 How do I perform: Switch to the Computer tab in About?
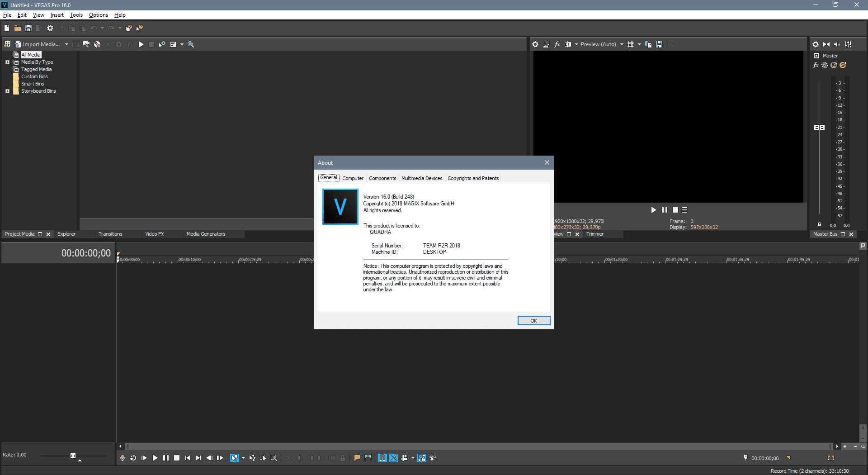353,178
